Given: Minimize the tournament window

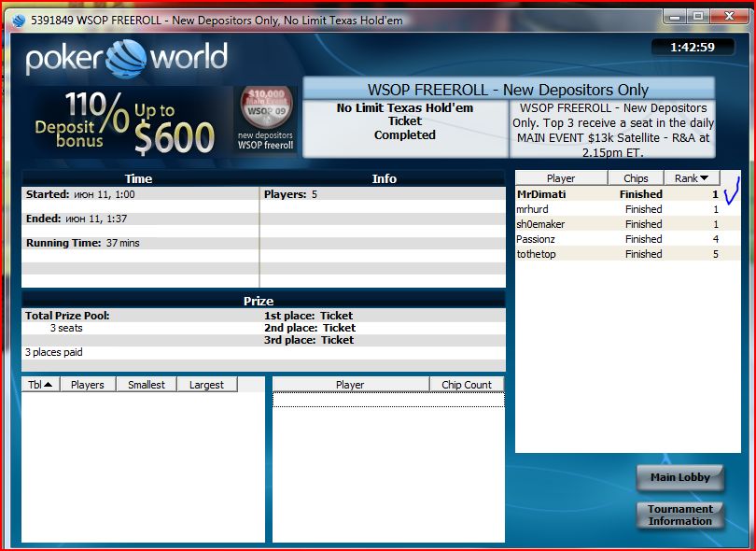Looking at the screenshot, I should (675, 17).
